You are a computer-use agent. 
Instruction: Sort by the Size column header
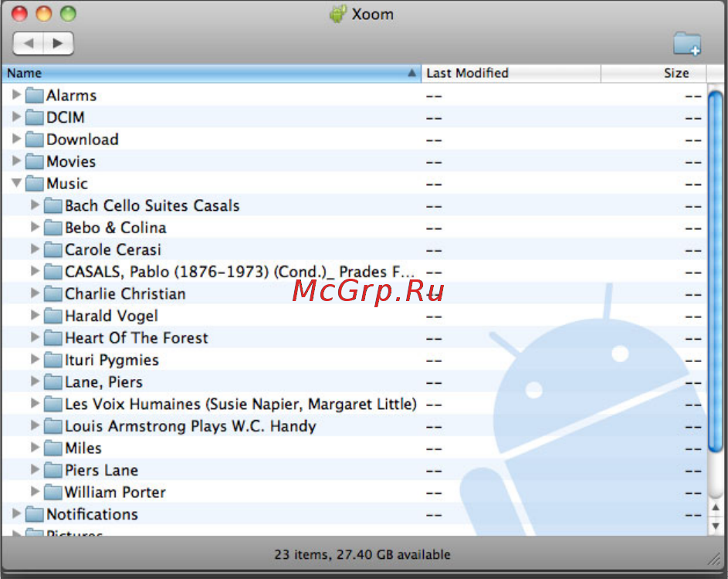(x=654, y=73)
